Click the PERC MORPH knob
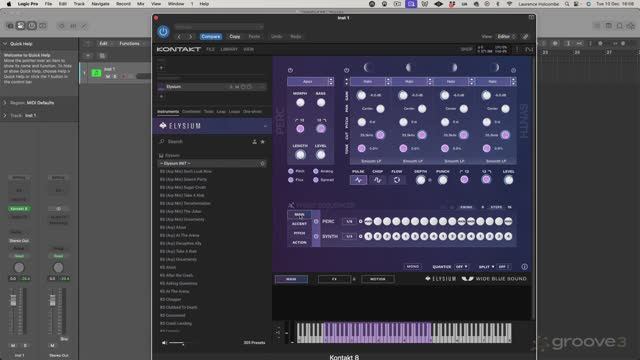640x360 pixels. click(300, 102)
